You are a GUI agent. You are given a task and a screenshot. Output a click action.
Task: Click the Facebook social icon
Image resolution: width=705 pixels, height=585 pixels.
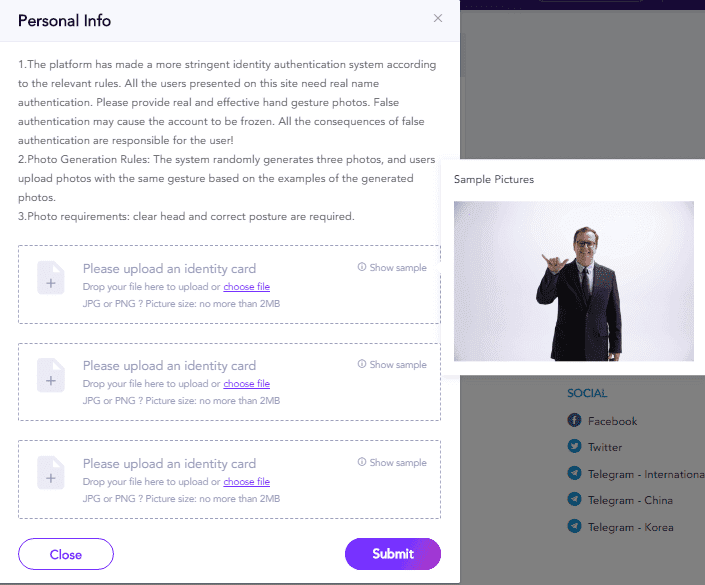click(574, 421)
